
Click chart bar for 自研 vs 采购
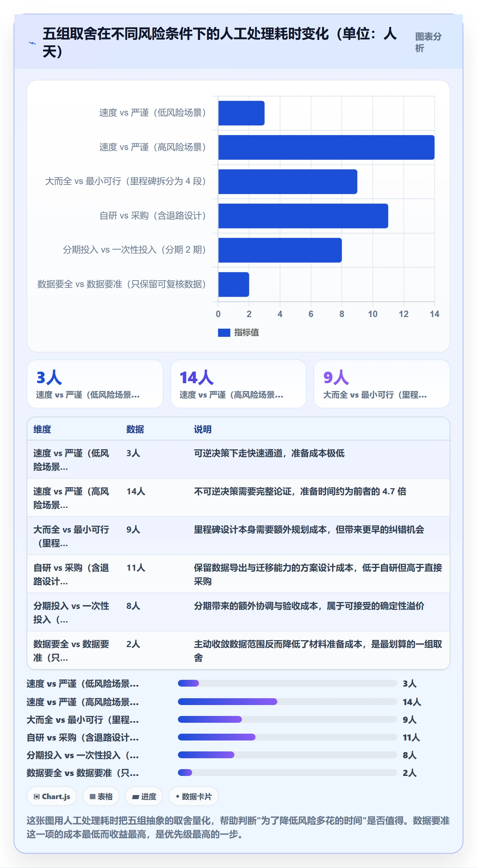click(303, 216)
